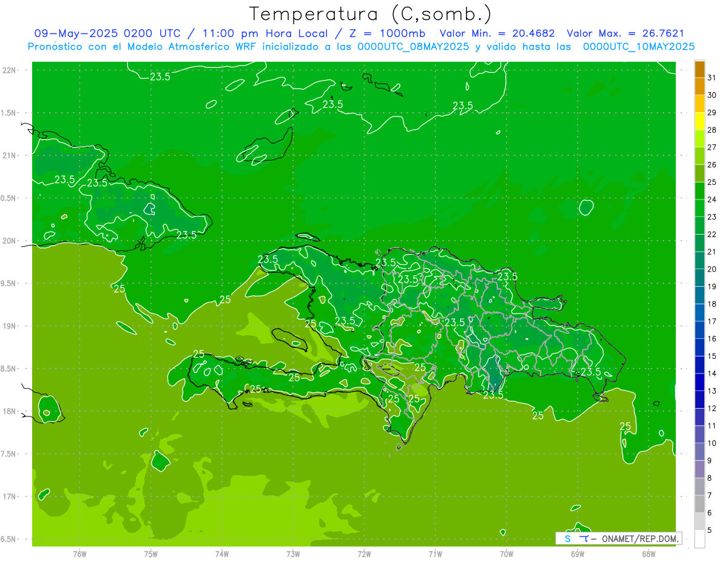Click the "11:00 pm Hora Local" text

point(265,34)
